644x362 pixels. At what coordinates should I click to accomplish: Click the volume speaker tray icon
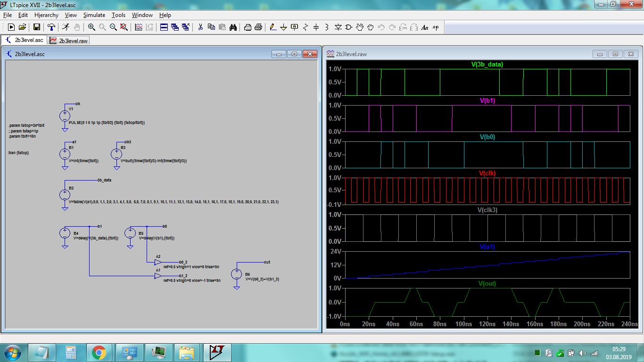(582, 353)
